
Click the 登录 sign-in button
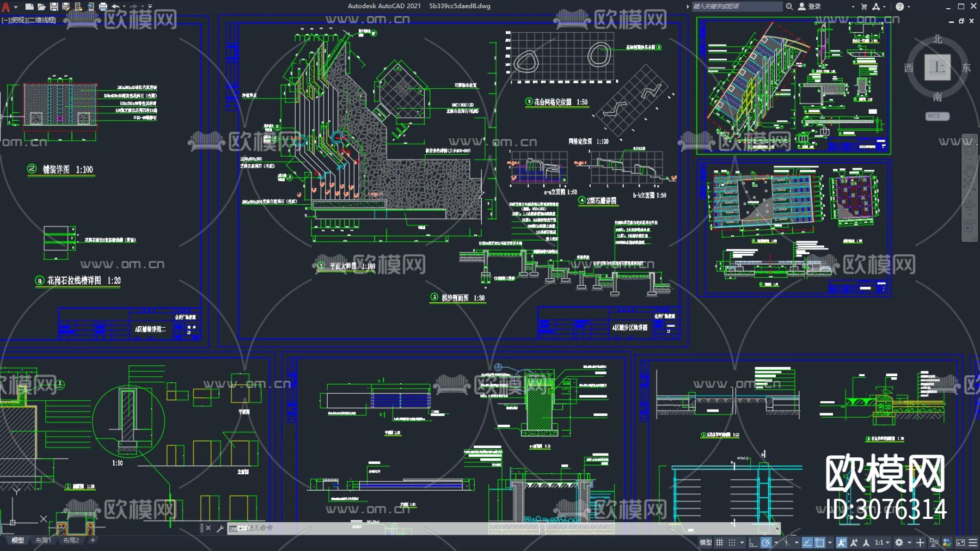click(810, 7)
